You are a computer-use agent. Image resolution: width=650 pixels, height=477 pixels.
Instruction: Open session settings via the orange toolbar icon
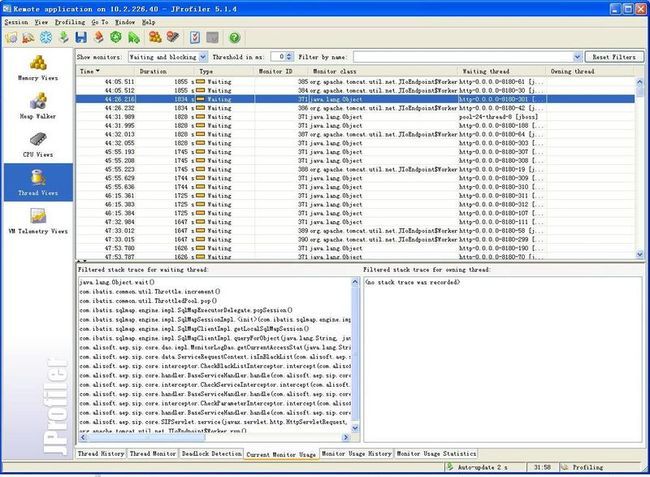tap(99, 38)
